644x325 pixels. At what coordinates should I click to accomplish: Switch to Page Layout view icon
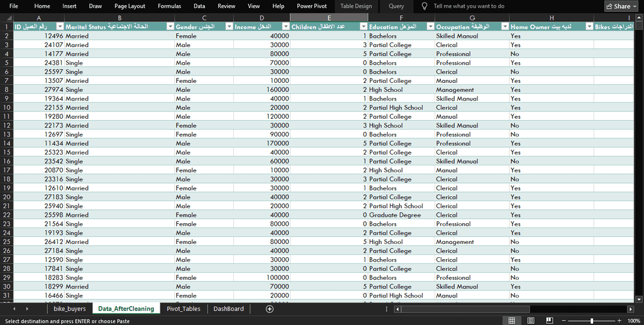[531, 321]
